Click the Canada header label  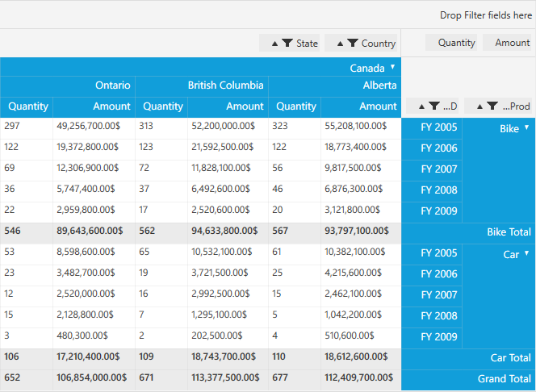tap(367, 68)
